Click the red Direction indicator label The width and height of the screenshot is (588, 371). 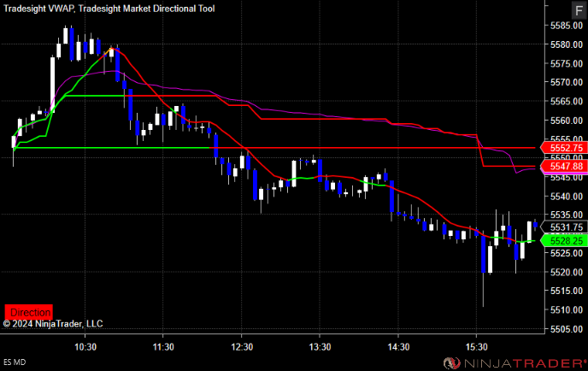[x=28, y=312]
